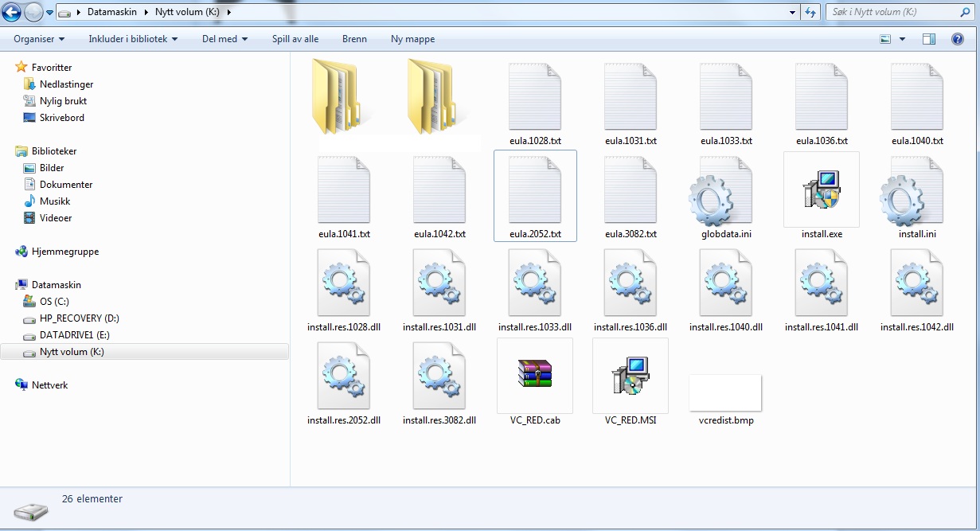
Task: Select the VC_RED.cab archive icon
Action: pyautogui.click(x=535, y=375)
